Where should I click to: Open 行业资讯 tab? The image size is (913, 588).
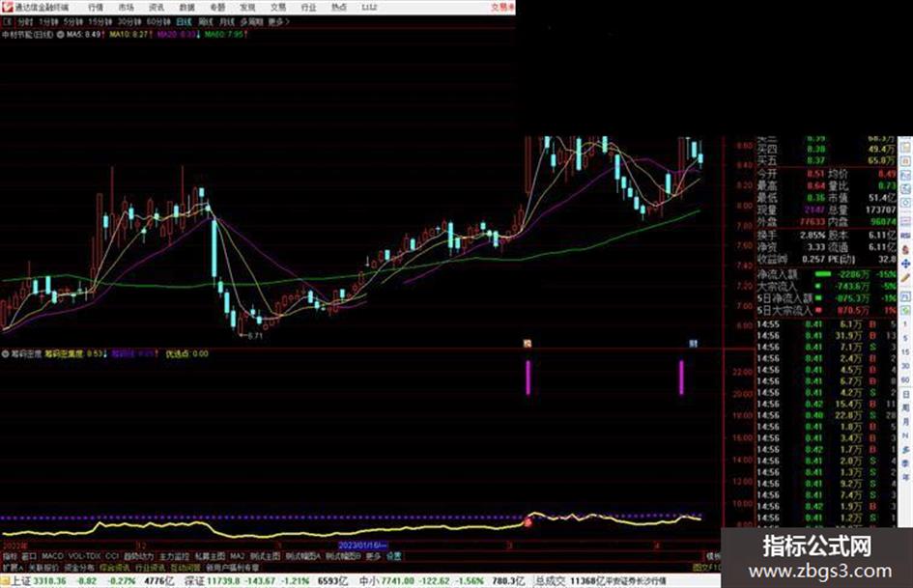(x=150, y=567)
